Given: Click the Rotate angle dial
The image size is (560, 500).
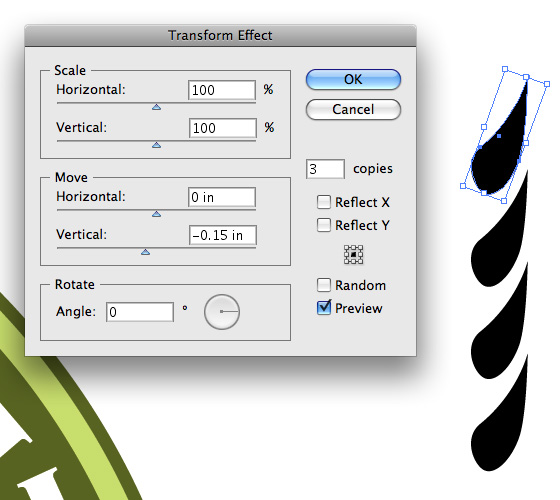Looking at the screenshot, I should tap(222, 312).
